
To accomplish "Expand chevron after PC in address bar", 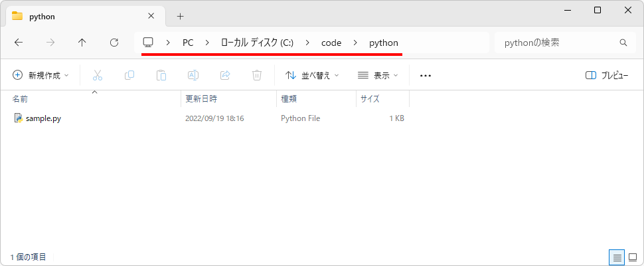I will click(x=207, y=43).
